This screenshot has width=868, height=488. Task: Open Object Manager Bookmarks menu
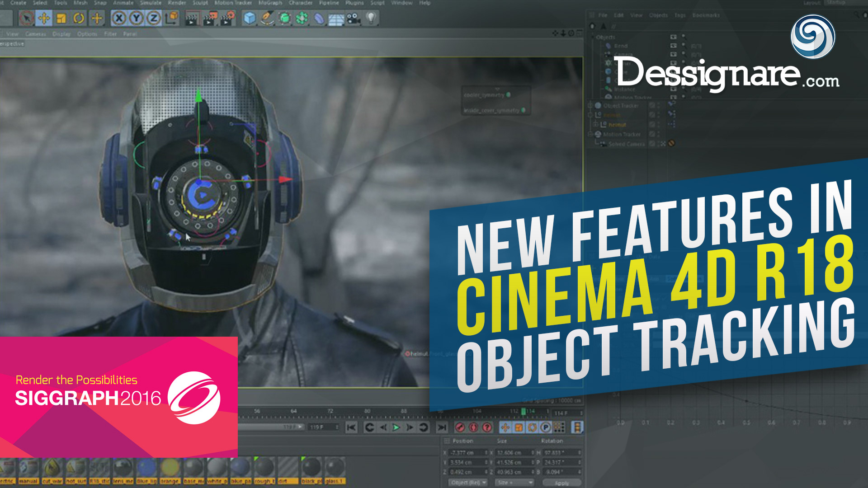706,15
